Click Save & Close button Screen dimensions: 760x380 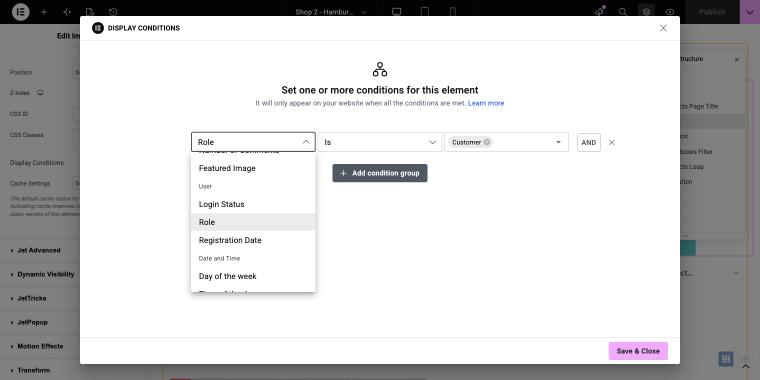[x=638, y=351]
